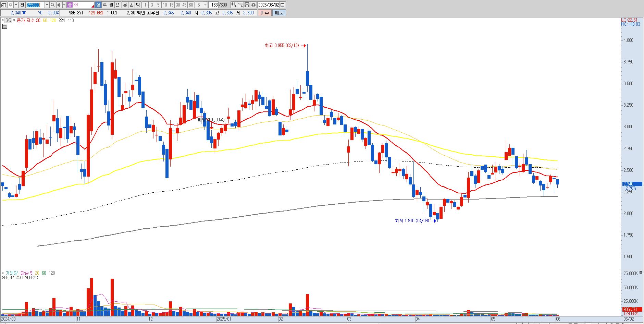Select the 년 (yearly) period toggle
644x324 pixels.
tap(118, 5)
